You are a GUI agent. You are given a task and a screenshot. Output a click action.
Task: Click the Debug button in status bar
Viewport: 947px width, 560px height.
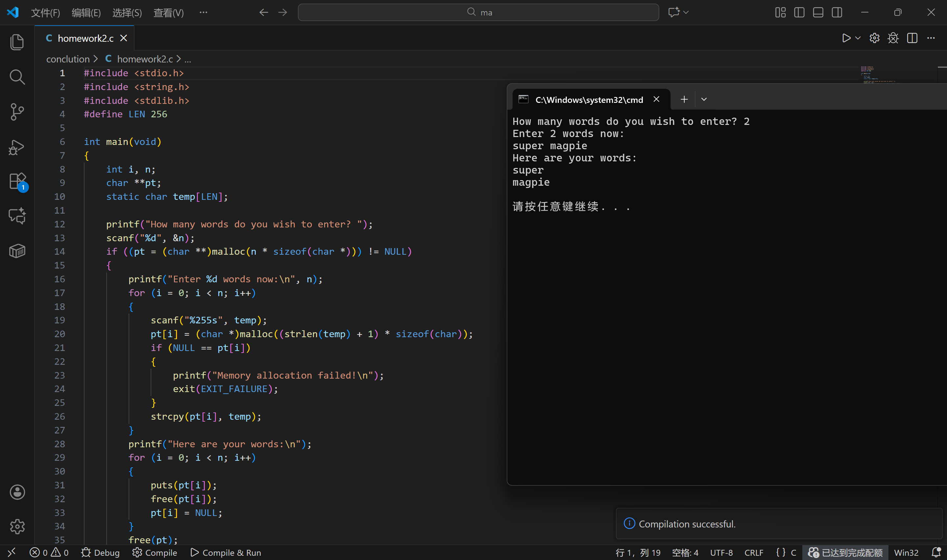point(100,552)
